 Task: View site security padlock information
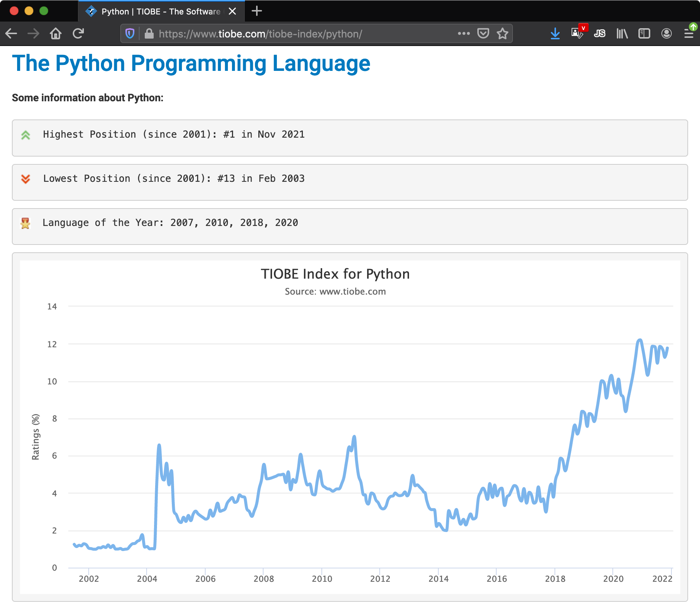(x=149, y=34)
